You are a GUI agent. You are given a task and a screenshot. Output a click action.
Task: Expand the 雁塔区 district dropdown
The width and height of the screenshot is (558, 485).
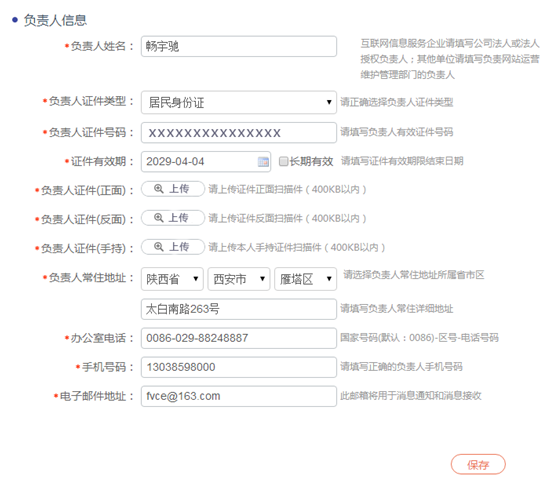(305, 279)
